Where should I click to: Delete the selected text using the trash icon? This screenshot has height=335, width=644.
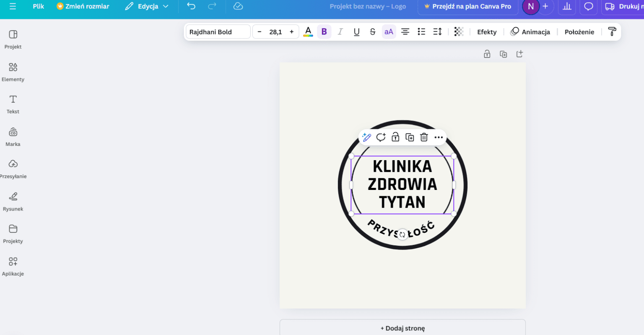[424, 137]
